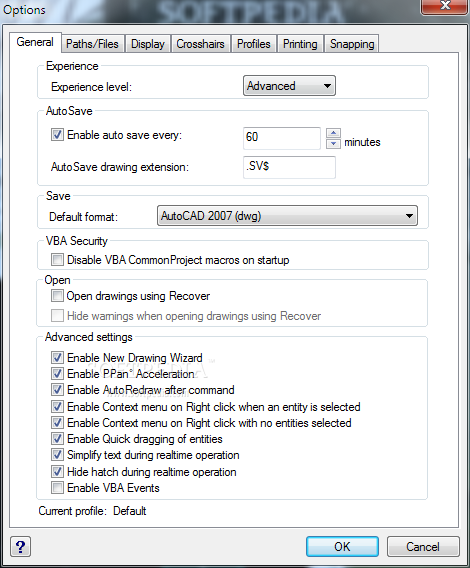The height and width of the screenshot is (568, 470).
Task: Check Enable VBA Events option
Action: (57, 488)
